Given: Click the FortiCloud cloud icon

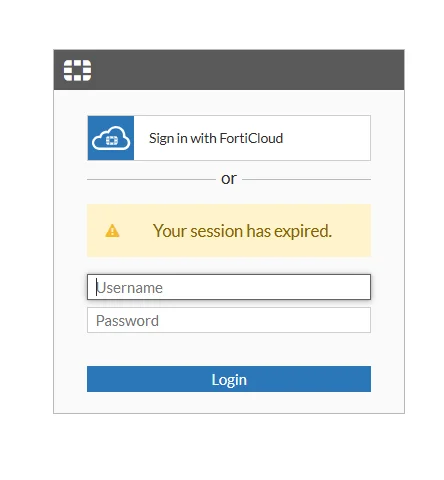Looking at the screenshot, I should pos(111,138).
